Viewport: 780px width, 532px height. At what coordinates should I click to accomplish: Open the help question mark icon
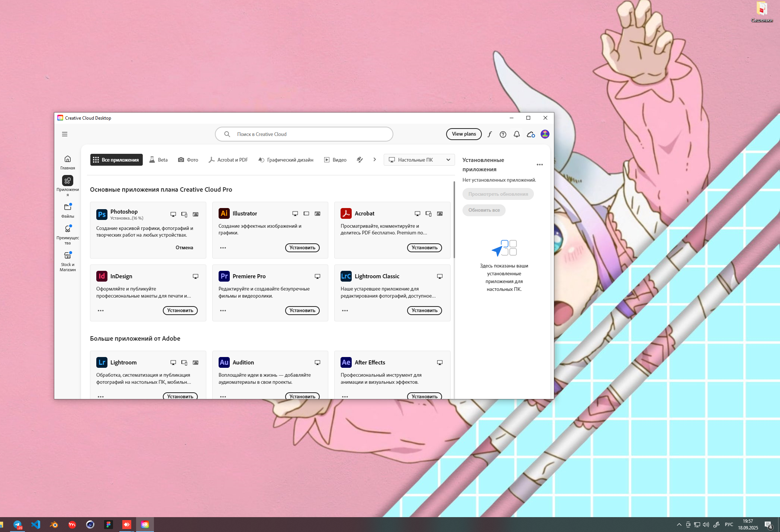point(503,134)
